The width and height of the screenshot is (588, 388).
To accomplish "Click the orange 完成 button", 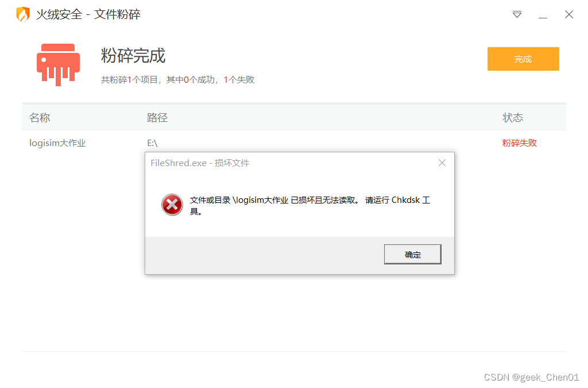I will point(523,59).
